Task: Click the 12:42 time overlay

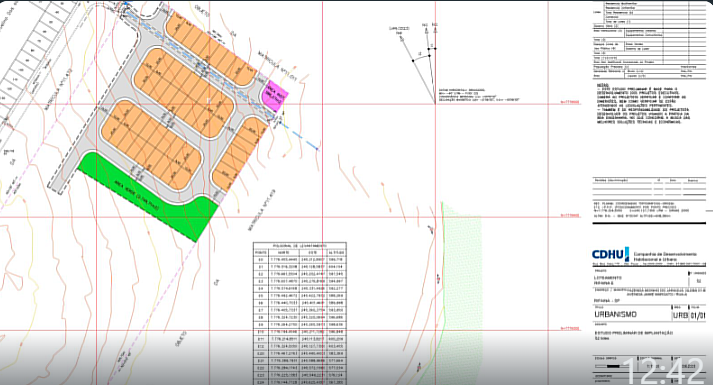Action: pyautogui.click(x=665, y=370)
